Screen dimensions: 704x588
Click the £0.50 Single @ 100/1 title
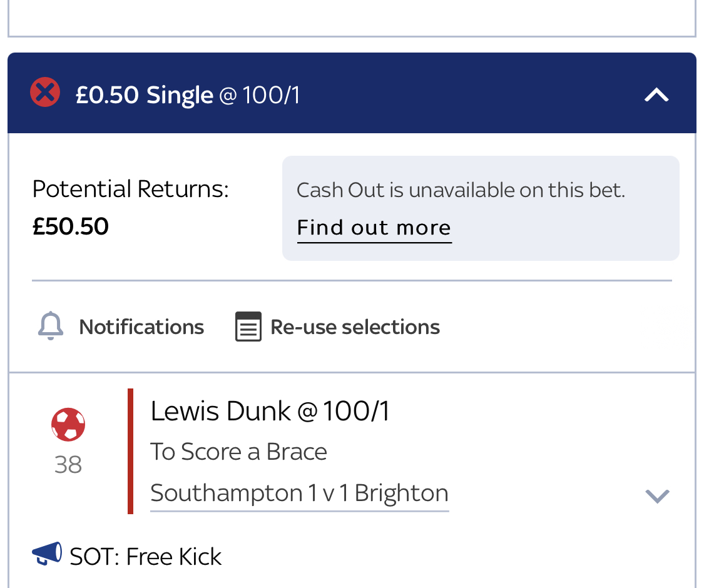[x=187, y=94]
